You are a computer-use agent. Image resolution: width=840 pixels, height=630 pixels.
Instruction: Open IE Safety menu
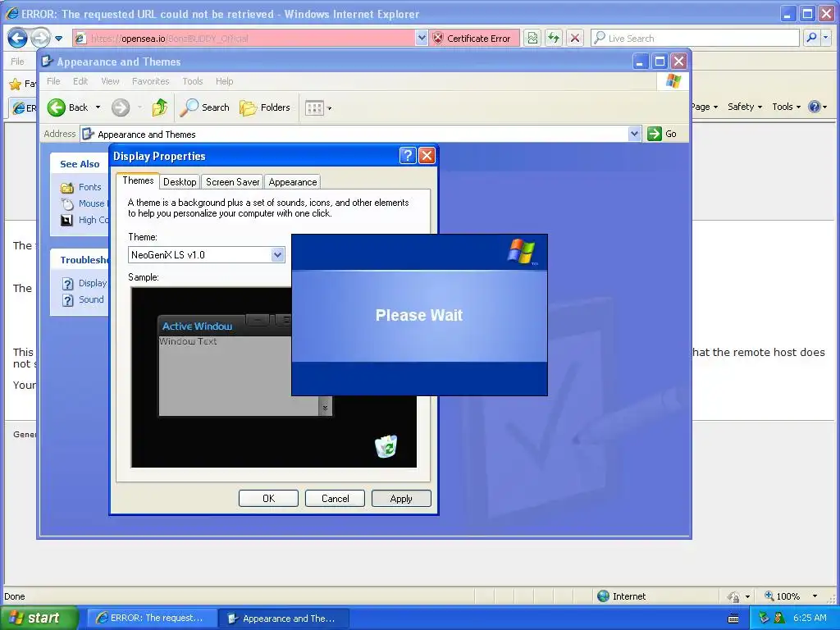tap(744, 107)
